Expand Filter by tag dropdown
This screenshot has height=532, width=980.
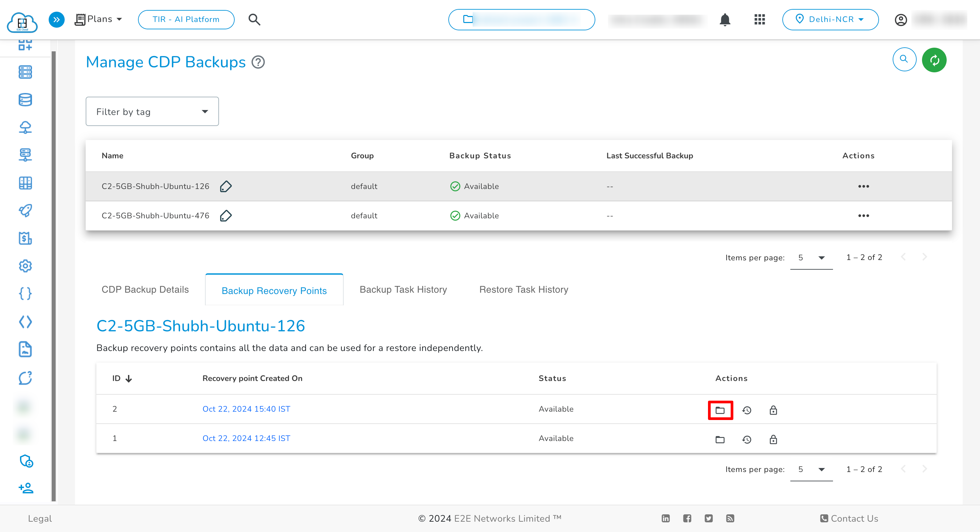[151, 111]
